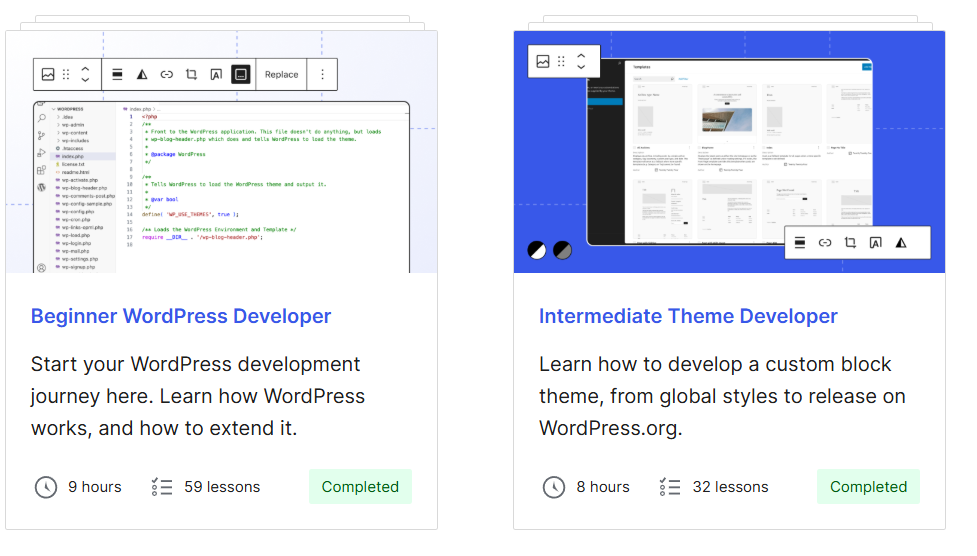This screenshot has height=556, width=977.
Task: Click the image block icon in Intermediate card toolbar
Action: pyautogui.click(x=543, y=61)
